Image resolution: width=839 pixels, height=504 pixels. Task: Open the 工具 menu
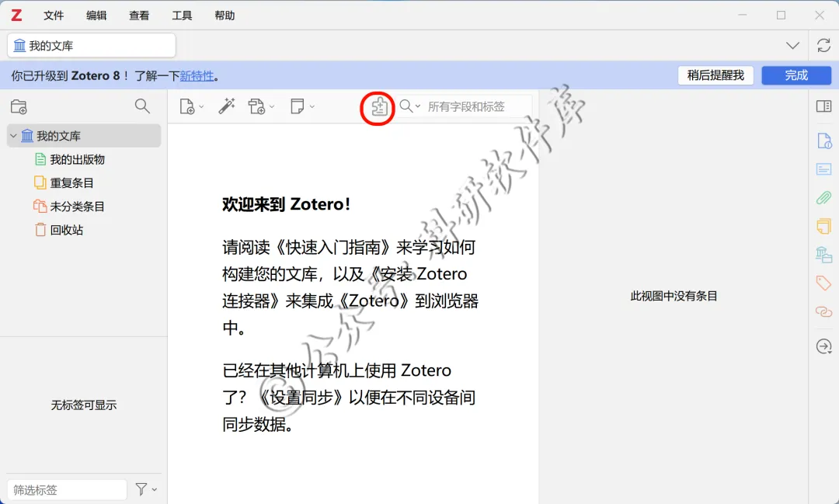point(182,16)
